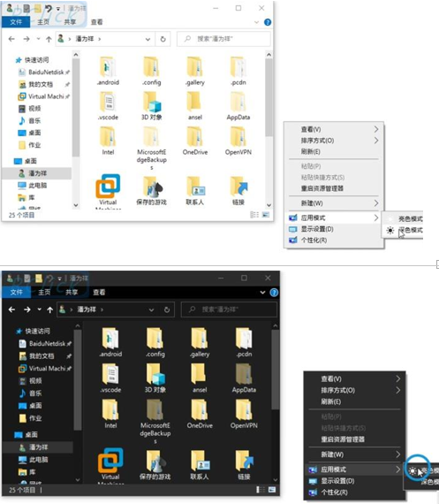The width and height of the screenshot is (439, 504).
Task: Open the 联系人 folder in dark window
Action: 200,465
